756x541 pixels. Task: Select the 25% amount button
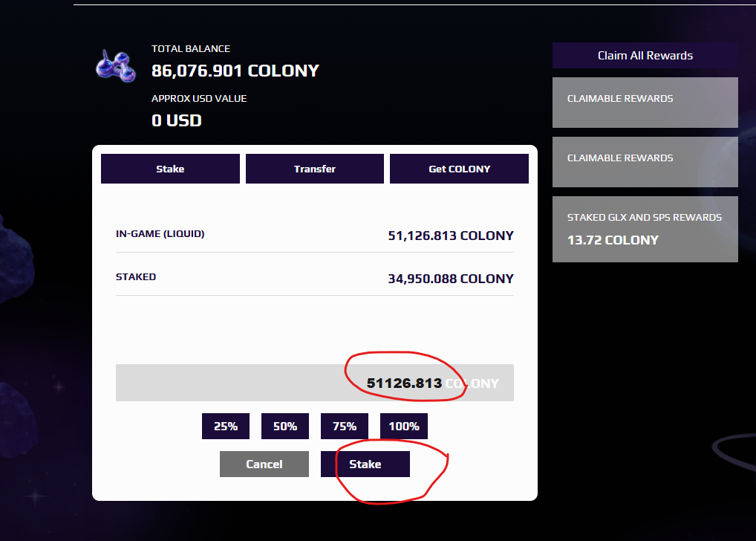coord(226,426)
